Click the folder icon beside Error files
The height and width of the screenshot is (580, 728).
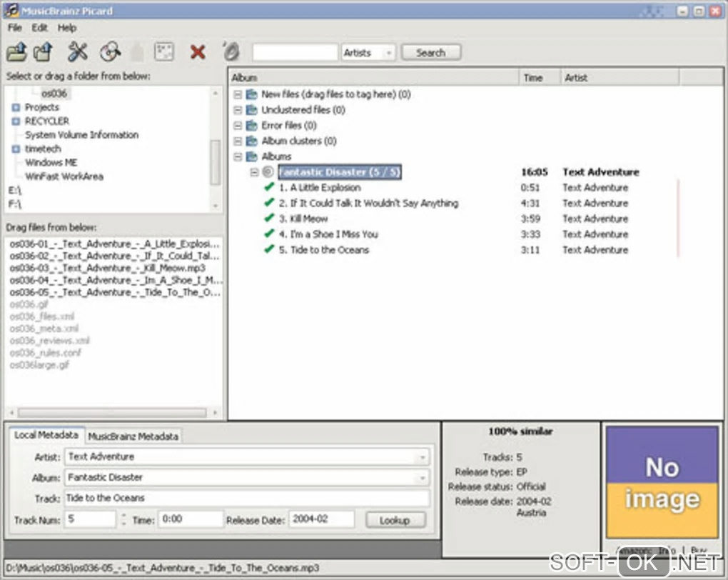tap(252, 126)
